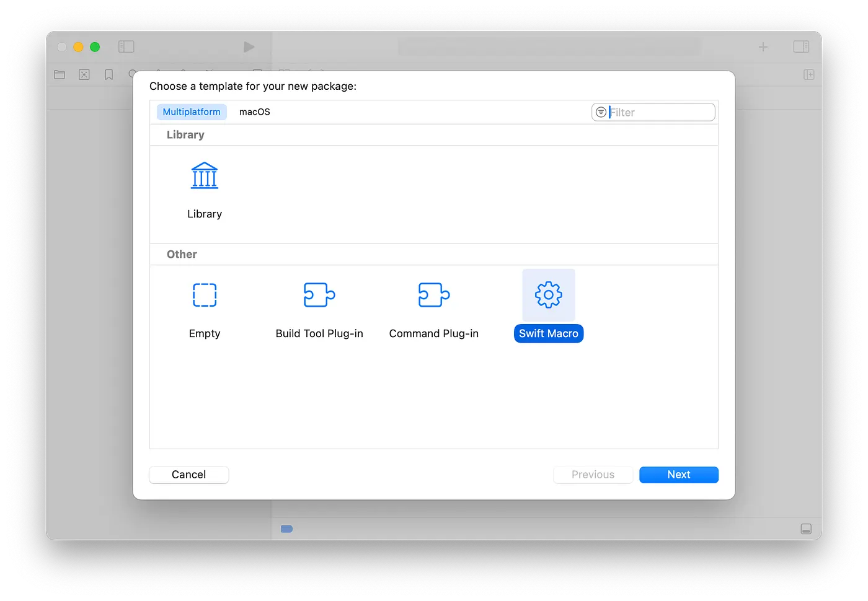
Task: Toggle the inspector panel in Xcode toolbar
Action: pos(801,46)
